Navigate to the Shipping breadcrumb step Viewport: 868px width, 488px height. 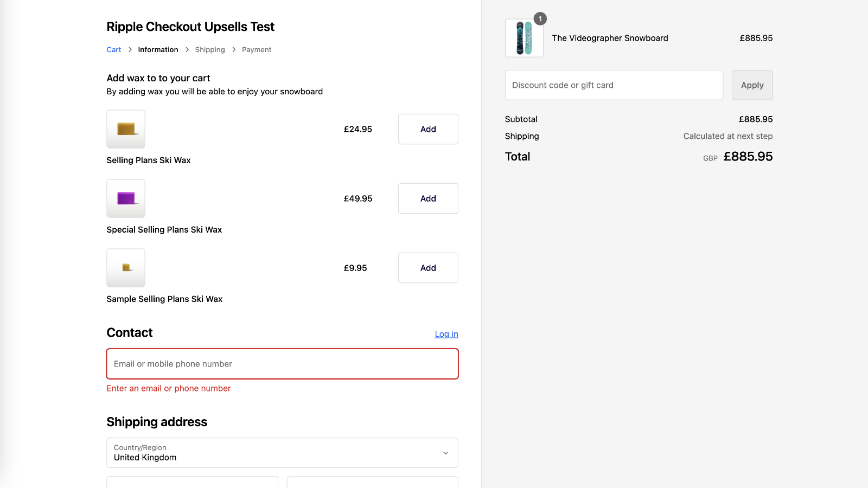(x=210, y=49)
